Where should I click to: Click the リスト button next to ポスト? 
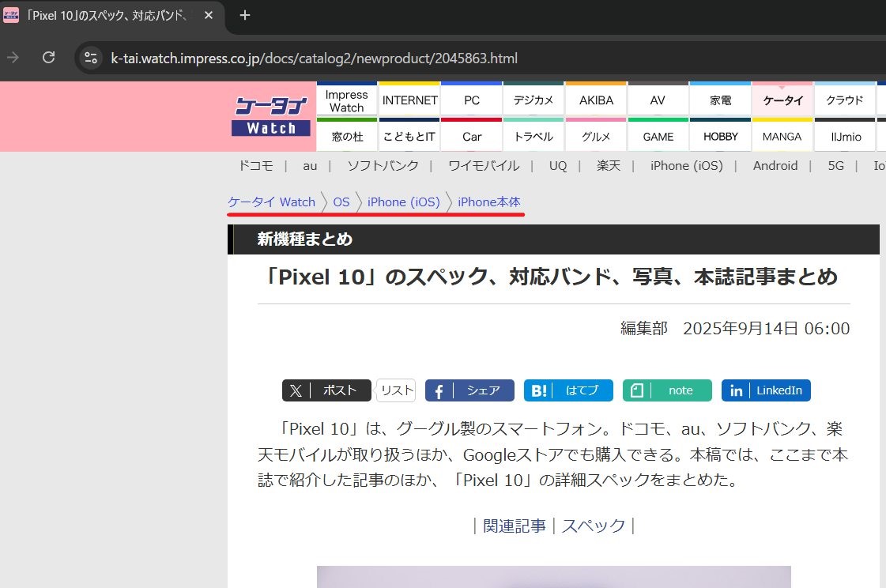[396, 390]
